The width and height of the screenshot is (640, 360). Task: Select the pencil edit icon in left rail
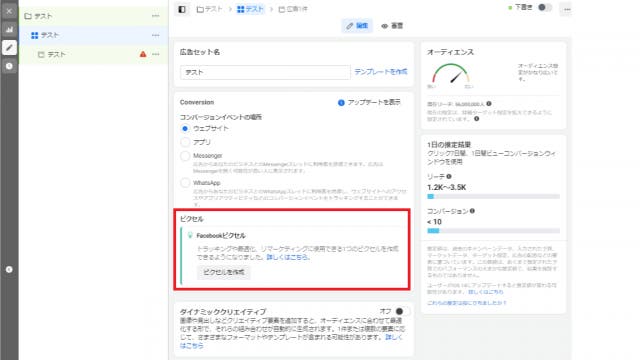click(x=9, y=48)
